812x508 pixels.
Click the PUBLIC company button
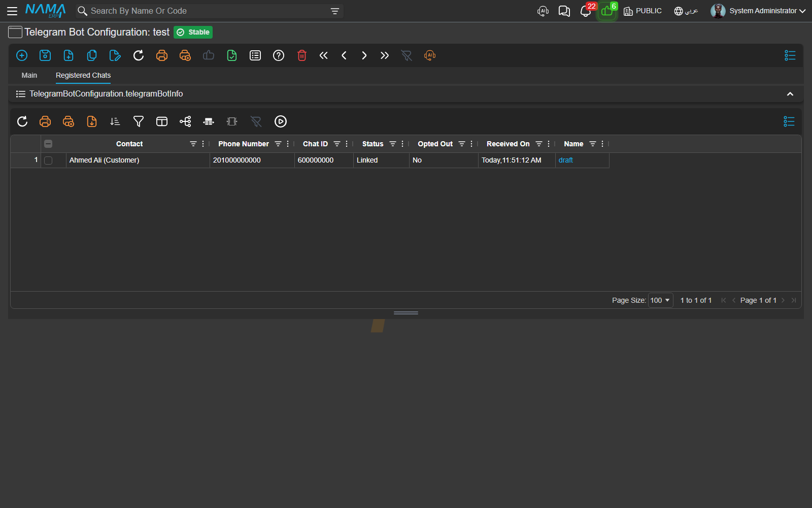tap(642, 11)
